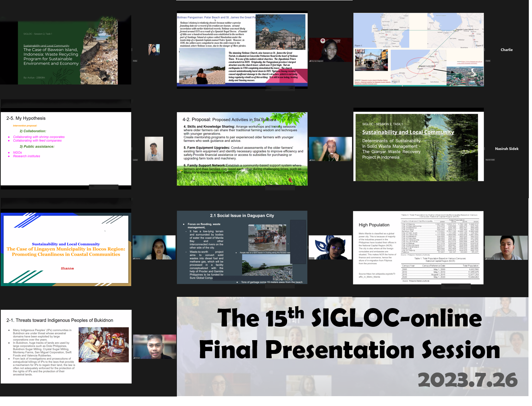Screen dimensions: 532x406
Task: Click the Final Presentation Session banner
Action: click(352, 346)
